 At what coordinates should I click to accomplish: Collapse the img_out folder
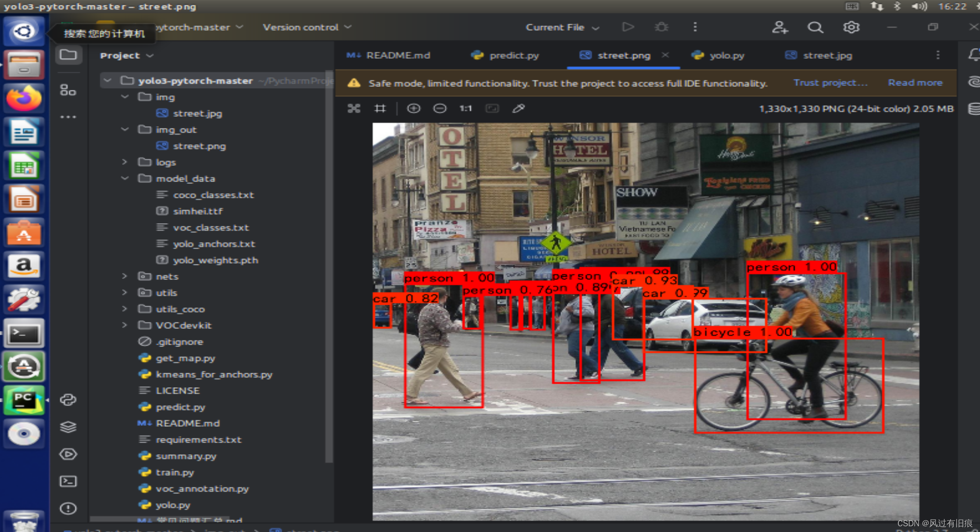pyautogui.click(x=125, y=129)
